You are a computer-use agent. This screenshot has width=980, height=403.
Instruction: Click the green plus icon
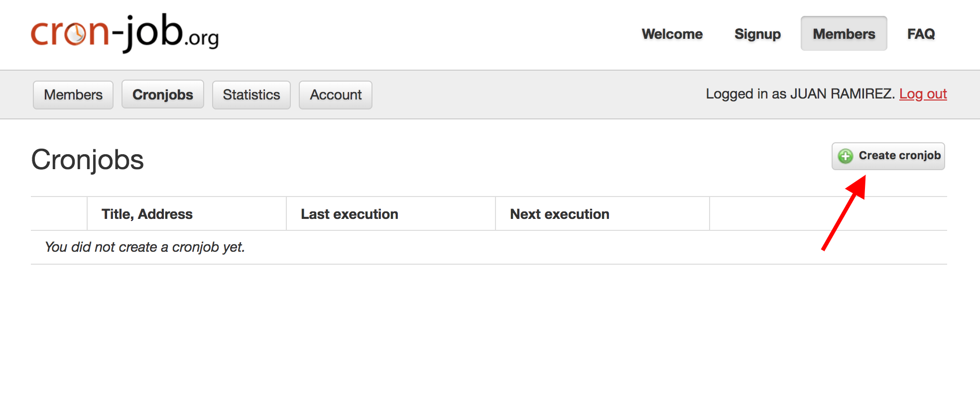(845, 156)
